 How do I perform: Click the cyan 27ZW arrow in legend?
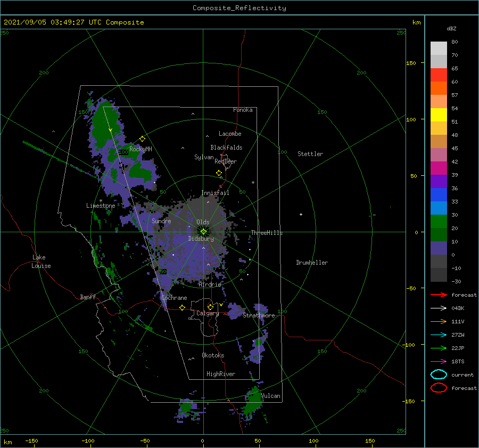tap(439, 335)
